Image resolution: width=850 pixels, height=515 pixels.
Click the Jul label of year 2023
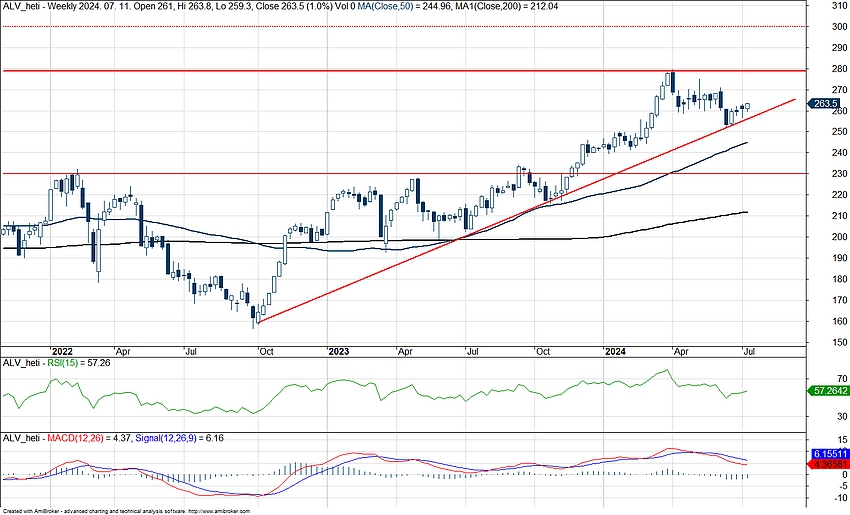click(x=473, y=351)
